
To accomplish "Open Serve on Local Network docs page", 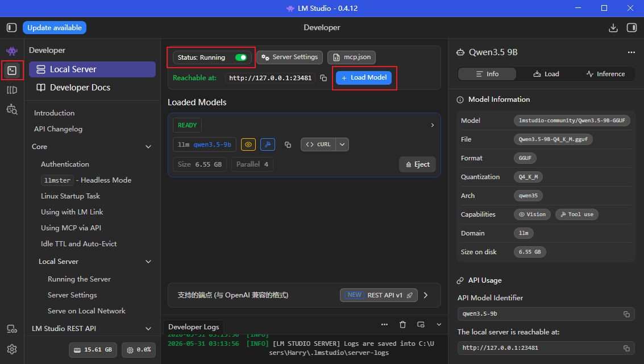I will [x=86, y=312].
